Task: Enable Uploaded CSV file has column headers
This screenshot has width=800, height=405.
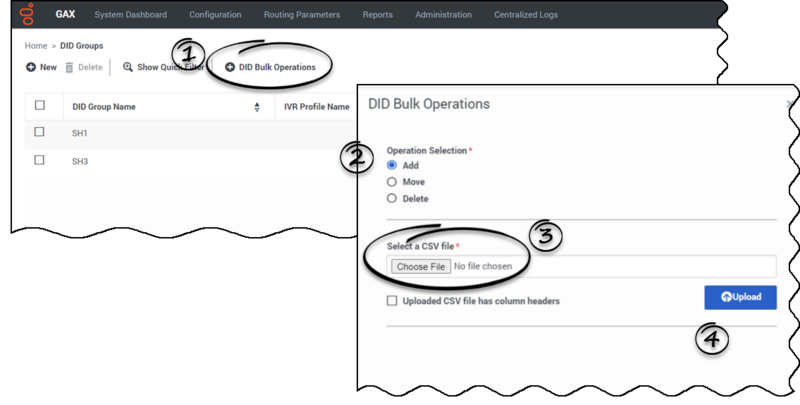Action: pos(392,300)
